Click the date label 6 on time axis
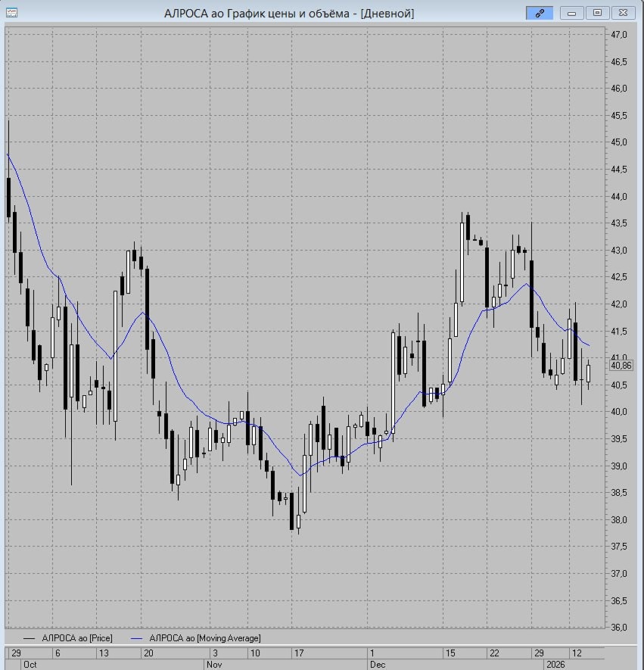The width and height of the screenshot is (644, 670). [58, 653]
